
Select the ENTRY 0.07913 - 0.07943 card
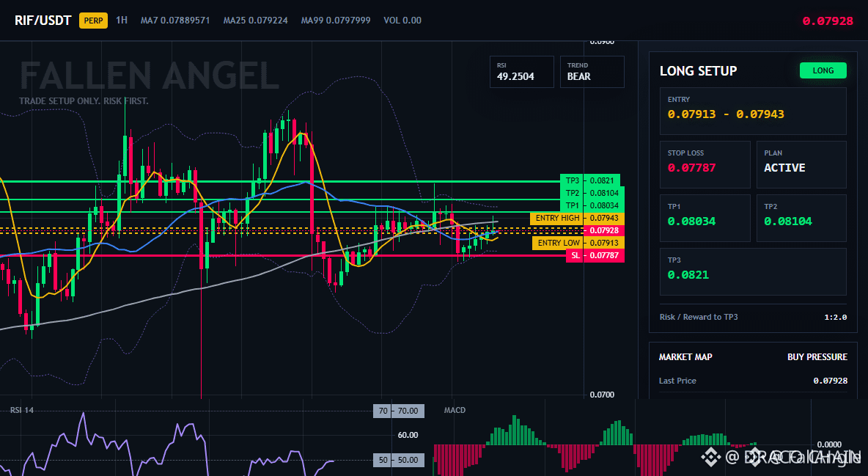753,111
